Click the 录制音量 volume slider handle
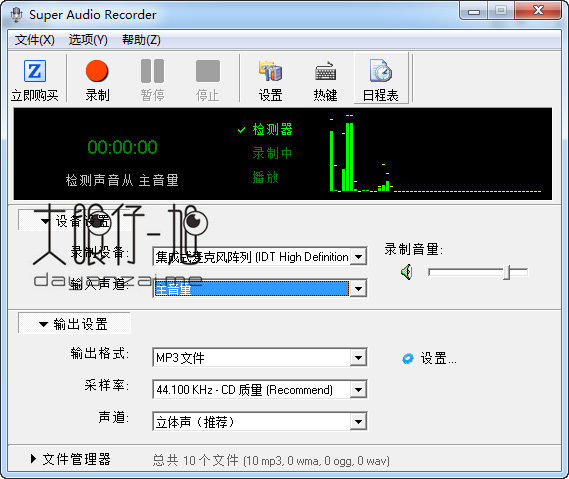This screenshot has width=569, height=479. [508, 272]
